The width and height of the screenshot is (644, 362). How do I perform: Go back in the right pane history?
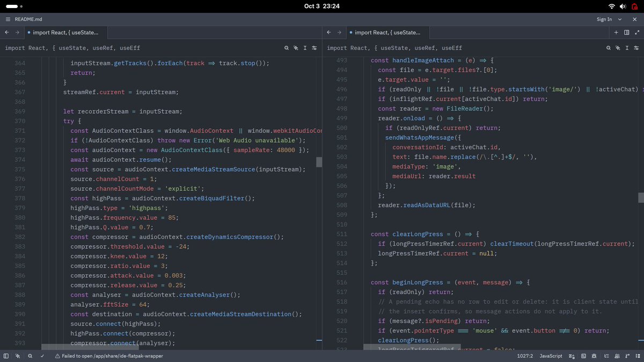pyautogui.click(x=330, y=32)
